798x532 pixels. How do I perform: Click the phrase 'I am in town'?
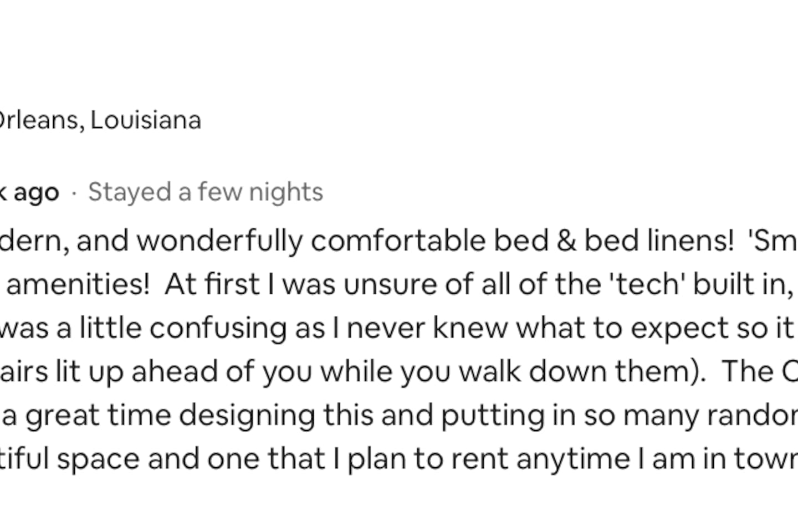point(720,459)
